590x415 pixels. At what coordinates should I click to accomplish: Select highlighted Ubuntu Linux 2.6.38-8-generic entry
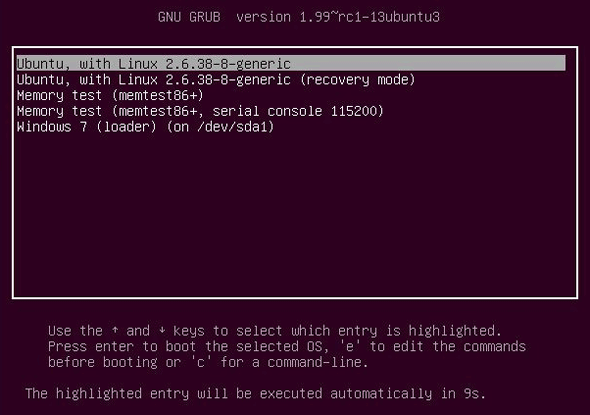291,64
